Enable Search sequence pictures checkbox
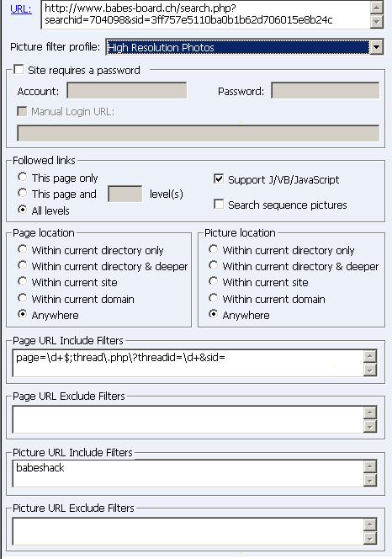 click(x=219, y=204)
